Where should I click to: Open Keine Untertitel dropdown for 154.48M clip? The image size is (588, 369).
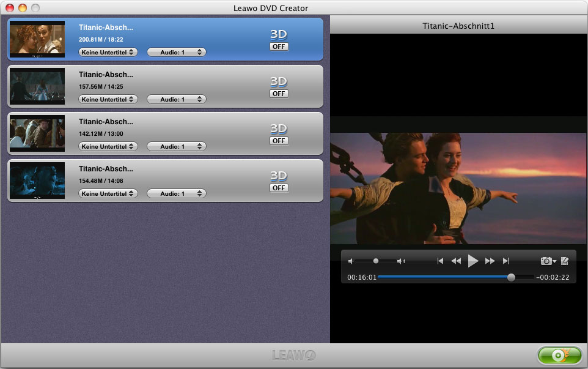click(108, 193)
